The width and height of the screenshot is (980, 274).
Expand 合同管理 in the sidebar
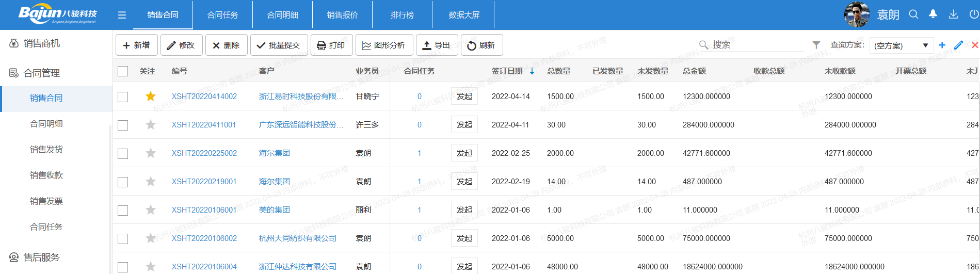(42, 73)
